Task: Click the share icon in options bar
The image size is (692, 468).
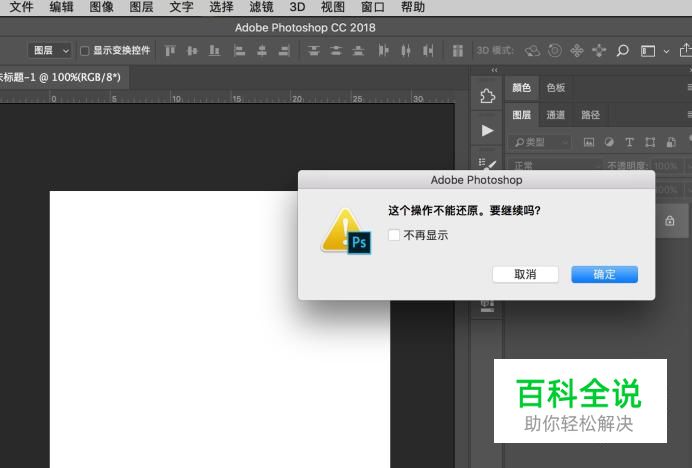Action: pos(686,50)
